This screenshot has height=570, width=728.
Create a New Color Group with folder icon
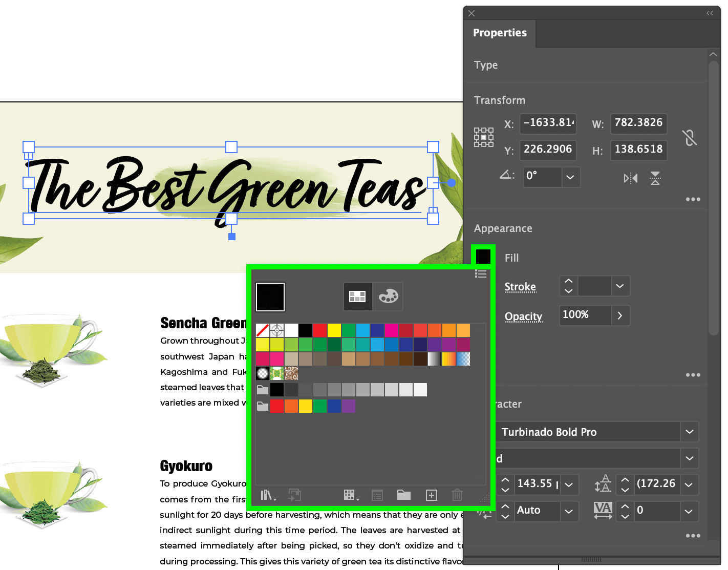click(x=403, y=495)
